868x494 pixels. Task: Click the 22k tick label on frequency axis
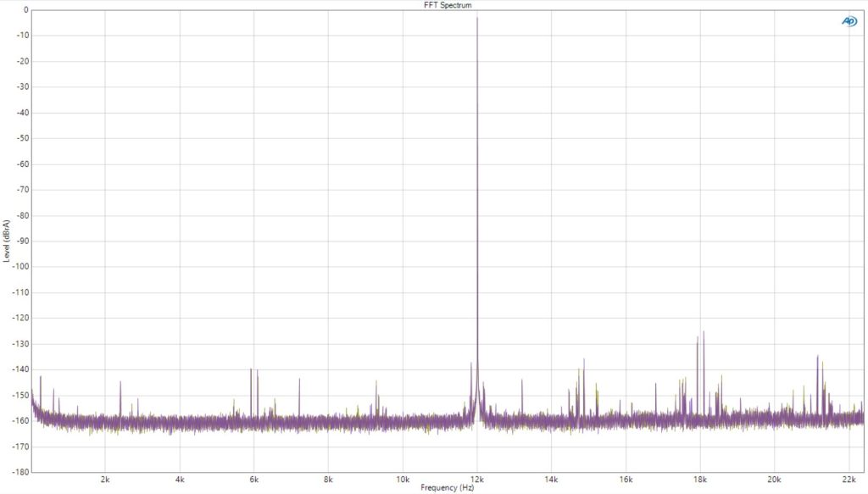pos(849,479)
